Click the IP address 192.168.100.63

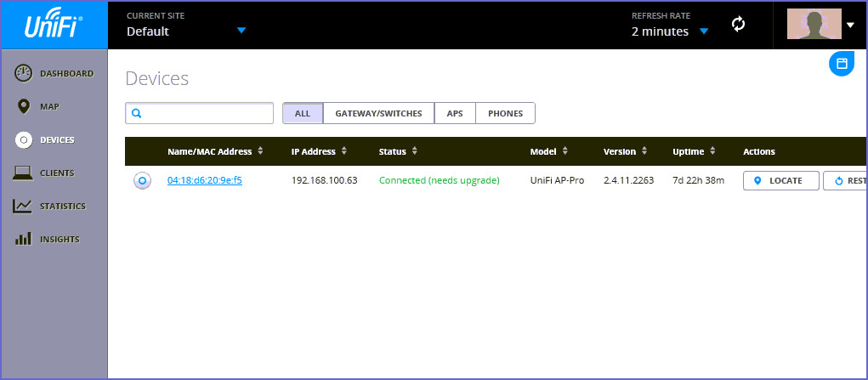[x=325, y=180]
